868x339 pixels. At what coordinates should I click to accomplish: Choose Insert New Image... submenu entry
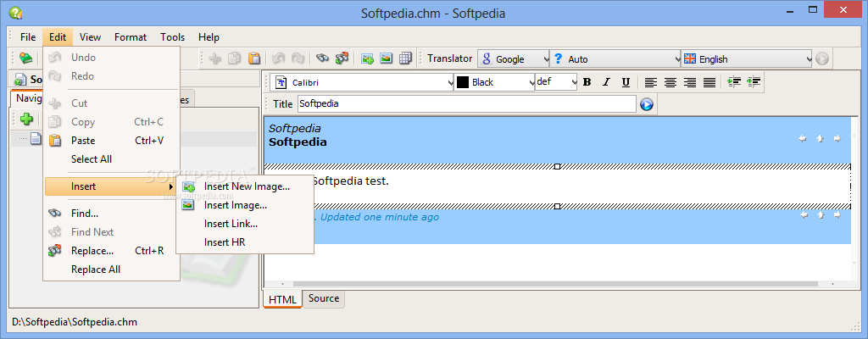pyautogui.click(x=245, y=186)
